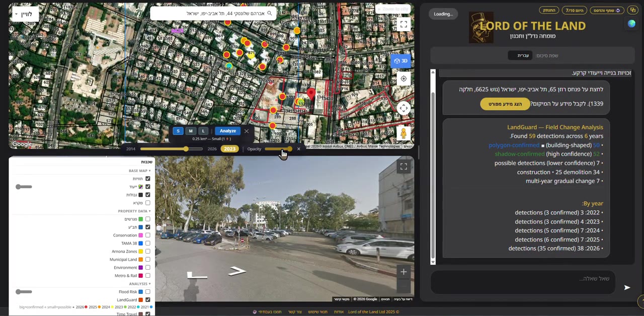The width and height of the screenshot is (644, 316).
Task: Enable the Conservation layer checkbox
Action: 147,235
